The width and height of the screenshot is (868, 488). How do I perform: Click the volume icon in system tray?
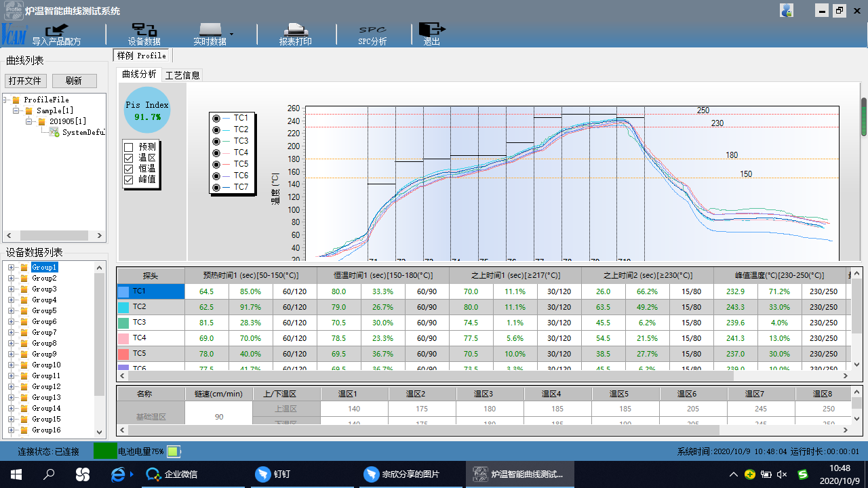pyautogui.click(x=782, y=474)
